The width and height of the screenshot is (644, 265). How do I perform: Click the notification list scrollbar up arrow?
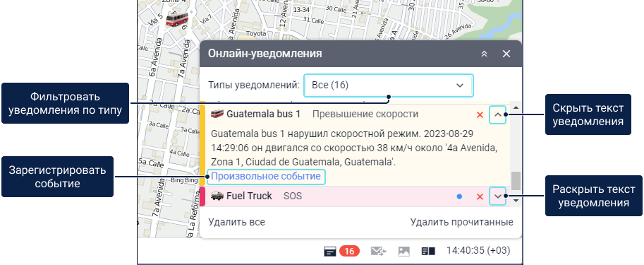click(x=516, y=108)
